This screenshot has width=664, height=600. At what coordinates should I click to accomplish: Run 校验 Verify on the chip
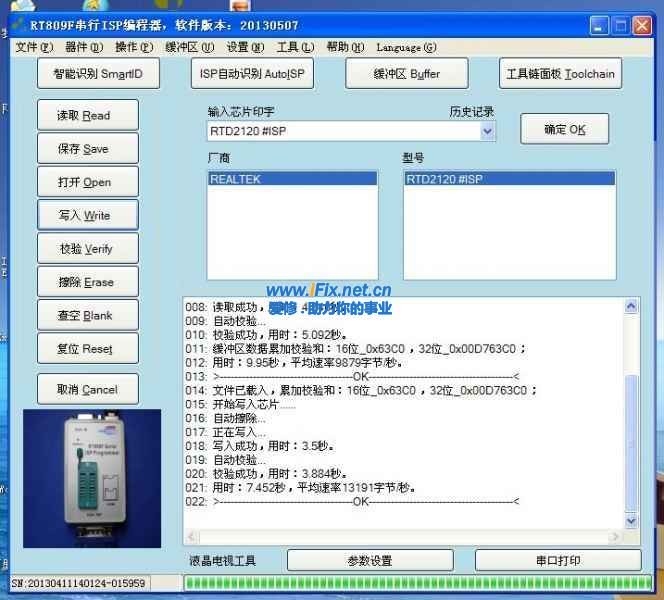click(x=84, y=249)
